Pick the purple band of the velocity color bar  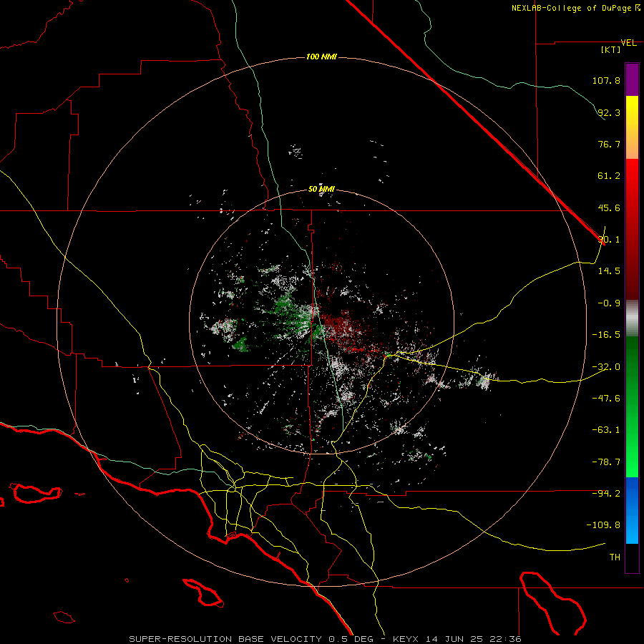[632, 79]
